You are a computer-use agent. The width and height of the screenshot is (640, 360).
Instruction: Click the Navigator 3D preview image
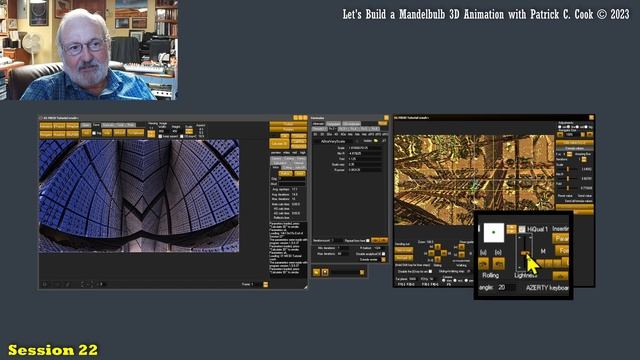click(474, 180)
